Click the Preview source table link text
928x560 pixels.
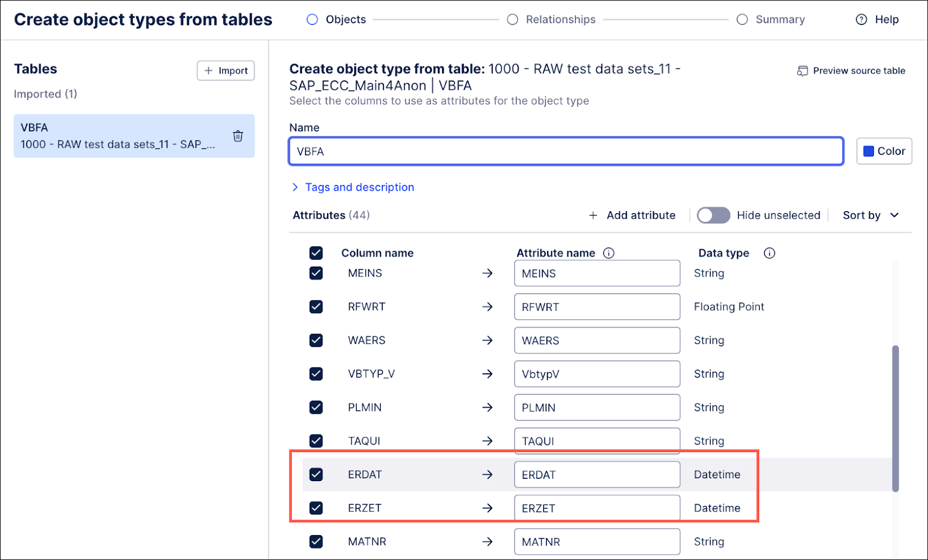coord(859,71)
